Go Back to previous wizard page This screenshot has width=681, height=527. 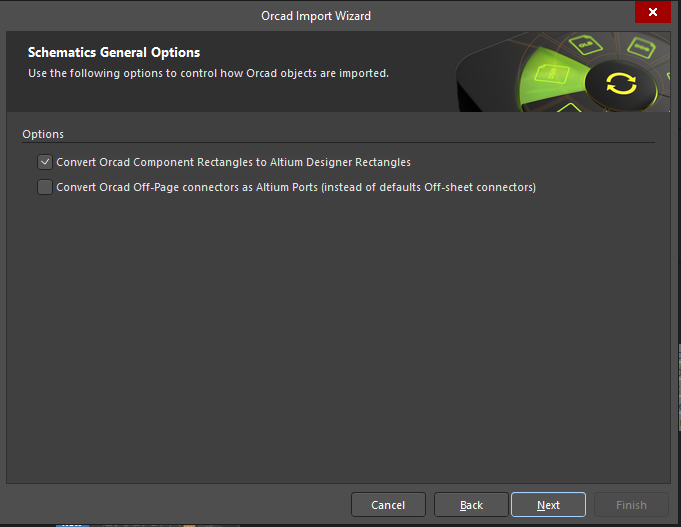(x=471, y=505)
